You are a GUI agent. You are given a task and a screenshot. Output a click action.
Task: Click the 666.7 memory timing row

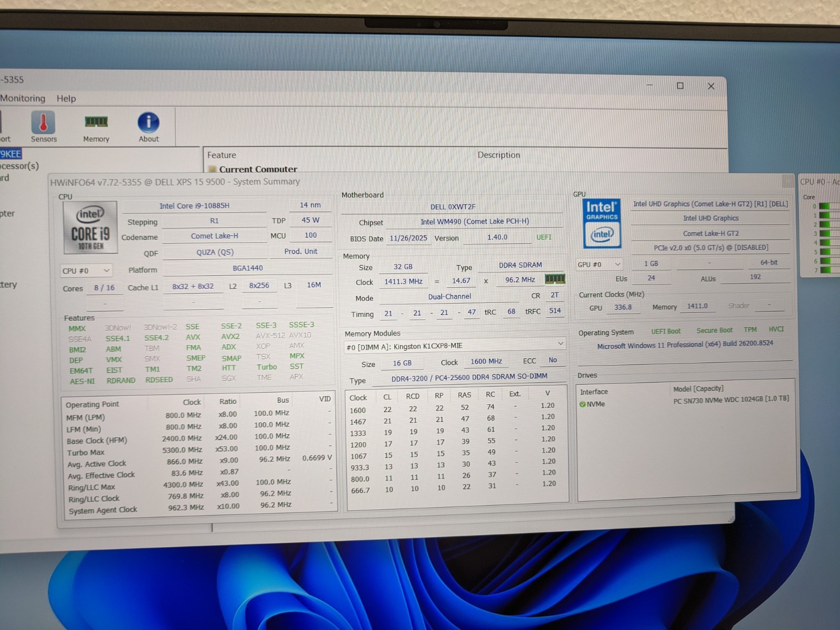456,489
